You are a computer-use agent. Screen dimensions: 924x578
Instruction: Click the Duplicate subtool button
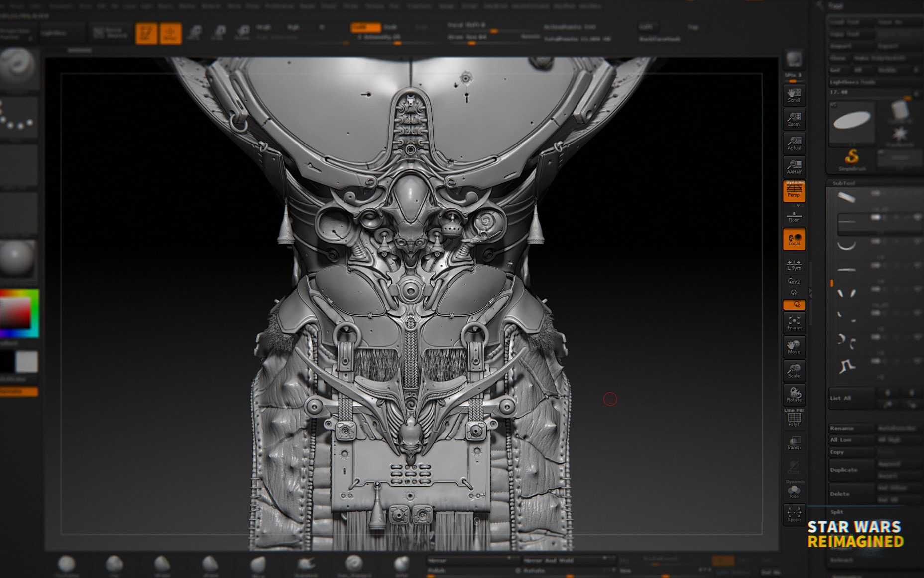coord(851,470)
